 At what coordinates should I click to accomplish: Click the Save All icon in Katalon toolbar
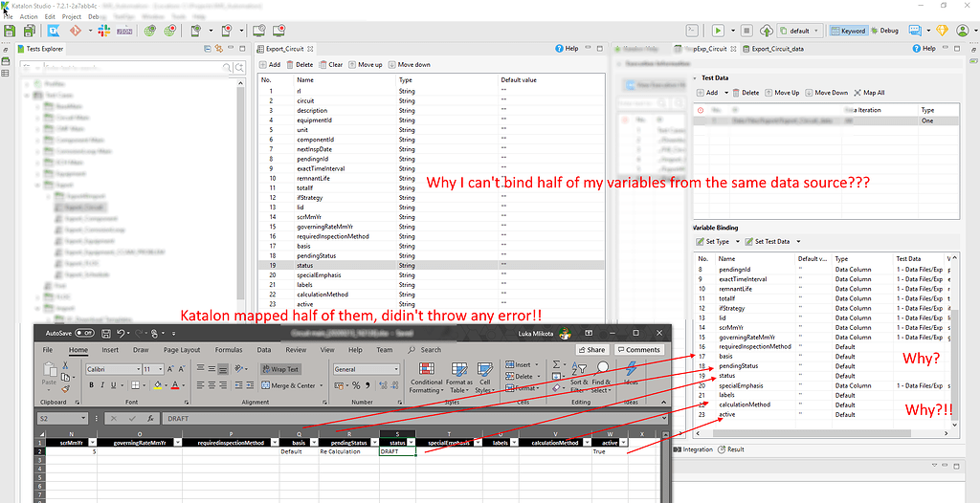pyautogui.click(x=29, y=31)
